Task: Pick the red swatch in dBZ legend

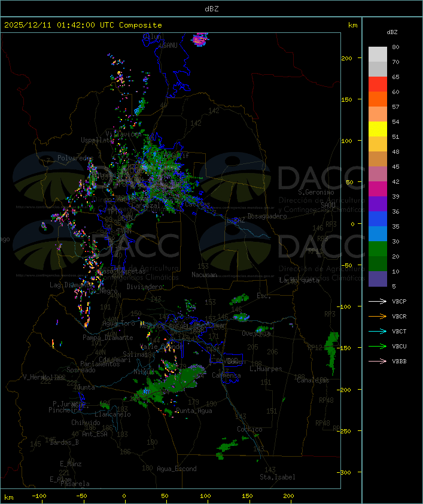Action: tap(378, 84)
